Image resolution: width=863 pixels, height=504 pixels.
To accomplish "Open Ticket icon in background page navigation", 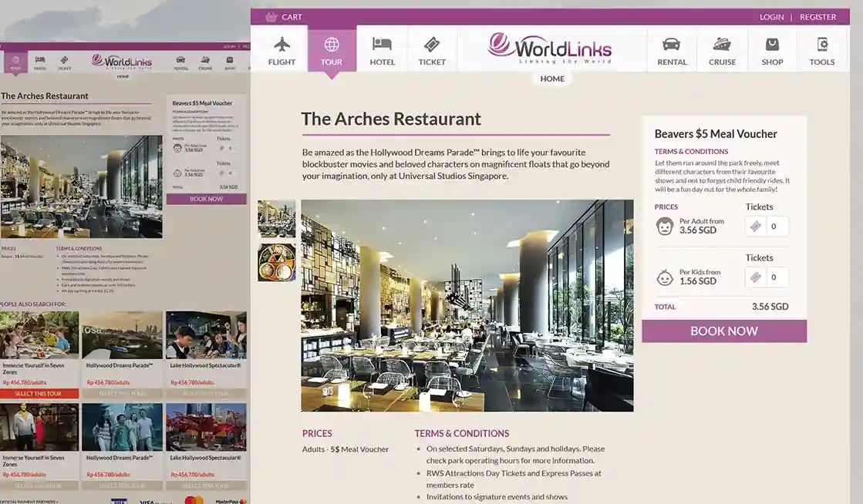I will pos(64,60).
